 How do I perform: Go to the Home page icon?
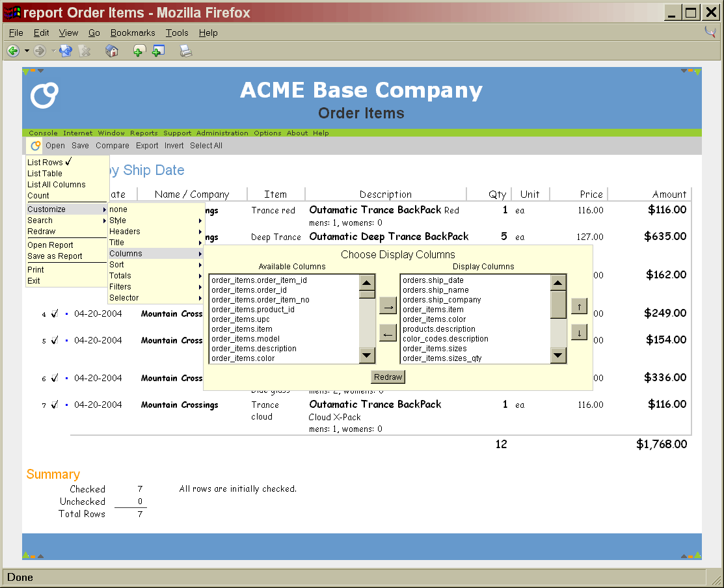(112, 51)
